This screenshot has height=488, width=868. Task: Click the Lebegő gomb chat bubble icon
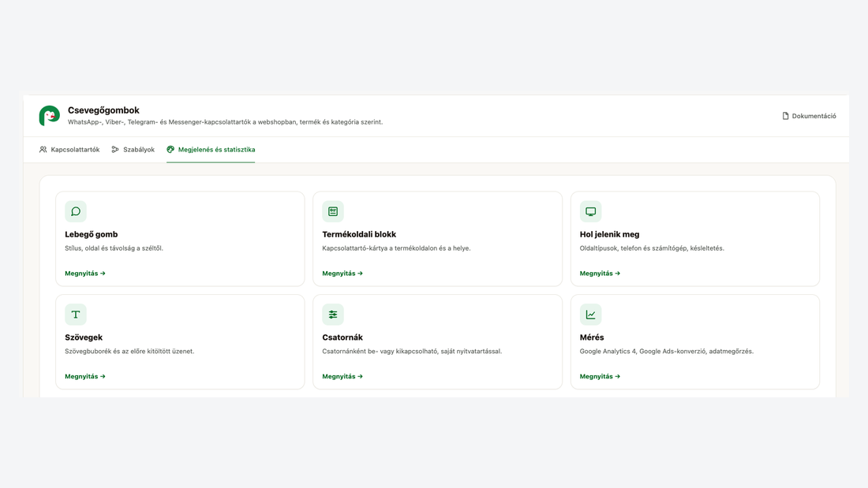tap(76, 211)
